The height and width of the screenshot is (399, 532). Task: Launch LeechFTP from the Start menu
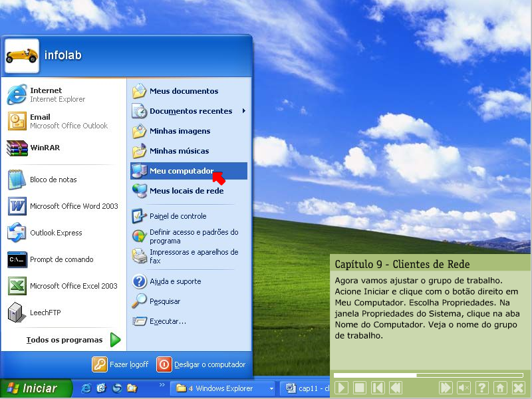click(x=45, y=313)
